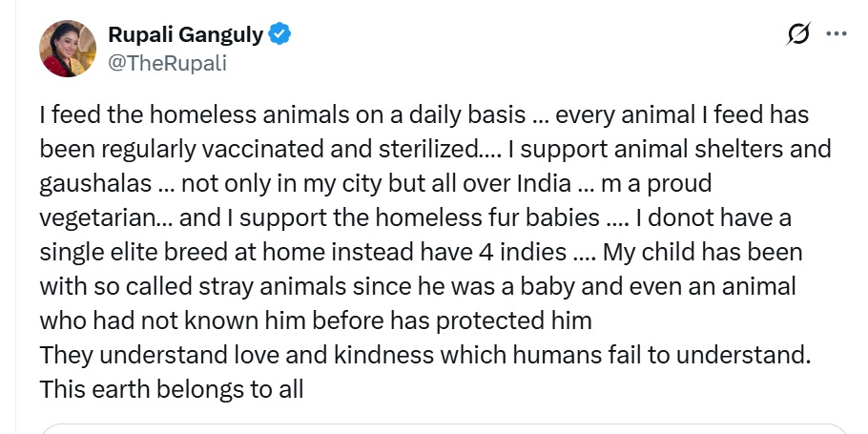The image size is (868, 434).
Task: Open Grok explain icon on the post
Action: 798,34
